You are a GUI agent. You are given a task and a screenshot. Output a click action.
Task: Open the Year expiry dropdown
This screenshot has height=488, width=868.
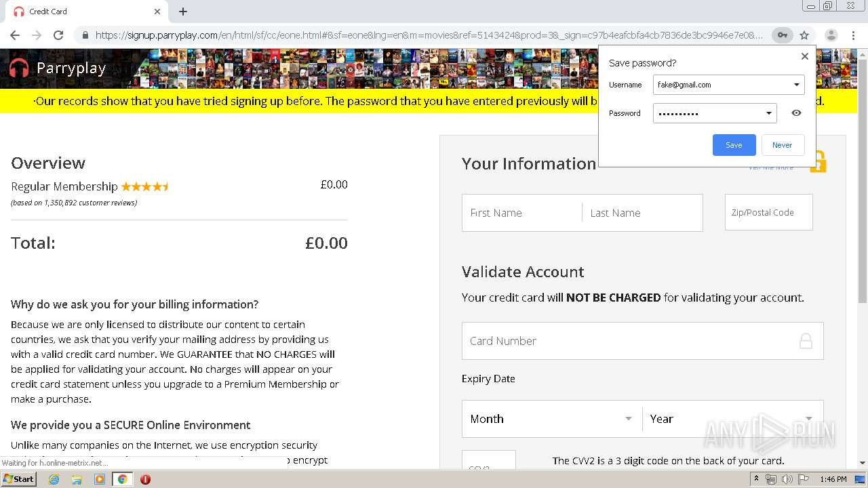coord(731,419)
